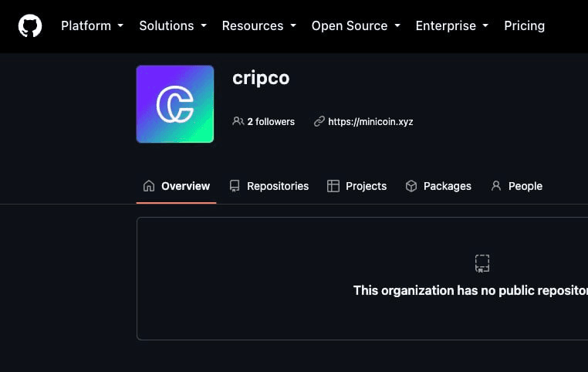Switch to the Projects tab
The width and height of the screenshot is (588, 372).
(357, 186)
